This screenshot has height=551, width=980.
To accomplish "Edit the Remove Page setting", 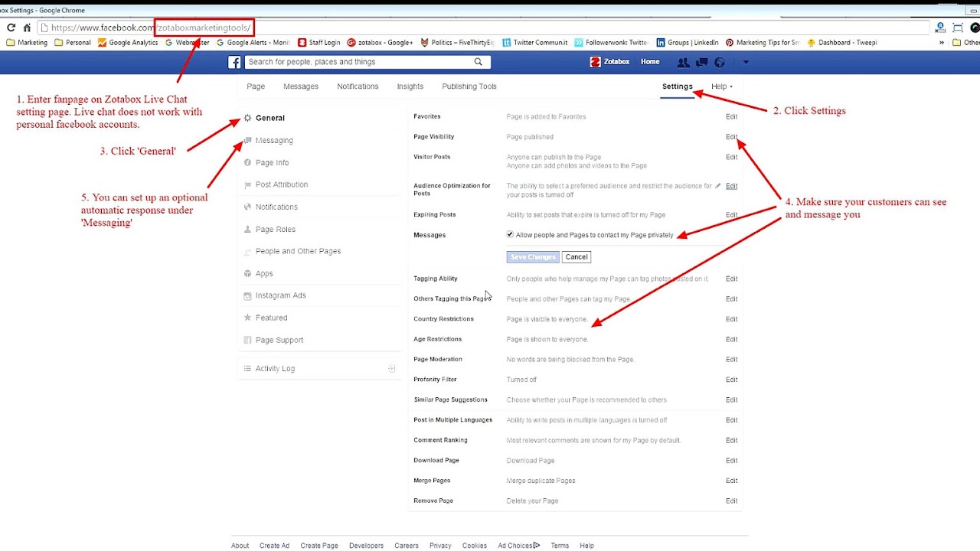I will (x=731, y=501).
